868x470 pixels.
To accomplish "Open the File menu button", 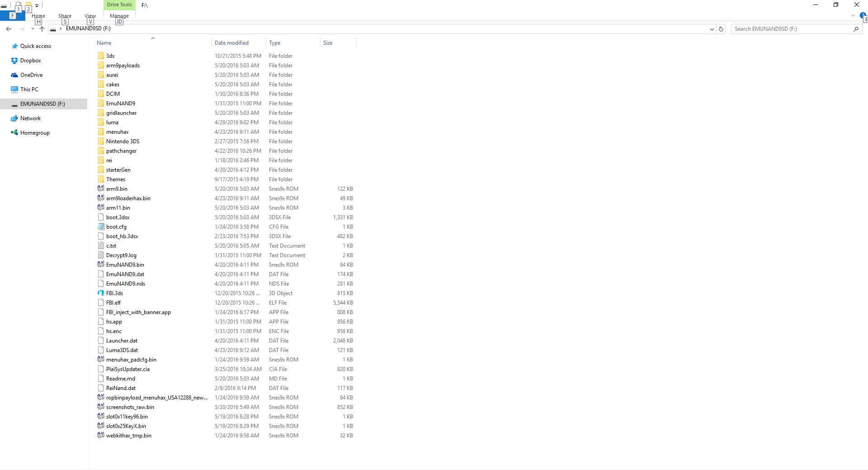I will [12, 16].
